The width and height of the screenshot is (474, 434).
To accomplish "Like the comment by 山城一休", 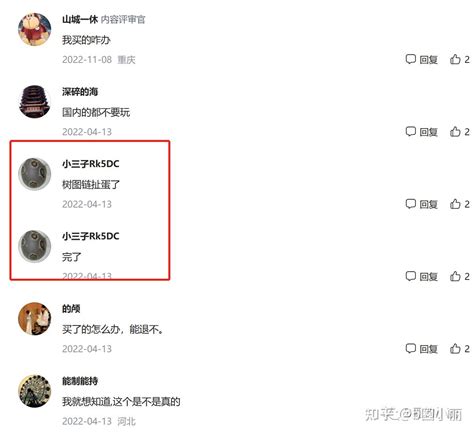I will pos(460,59).
